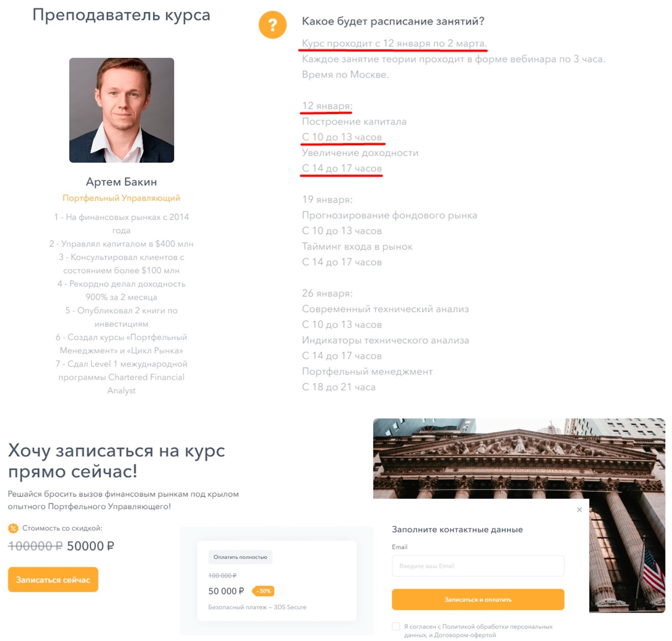
Task: Click the -50% discount badge
Action: coord(263,591)
